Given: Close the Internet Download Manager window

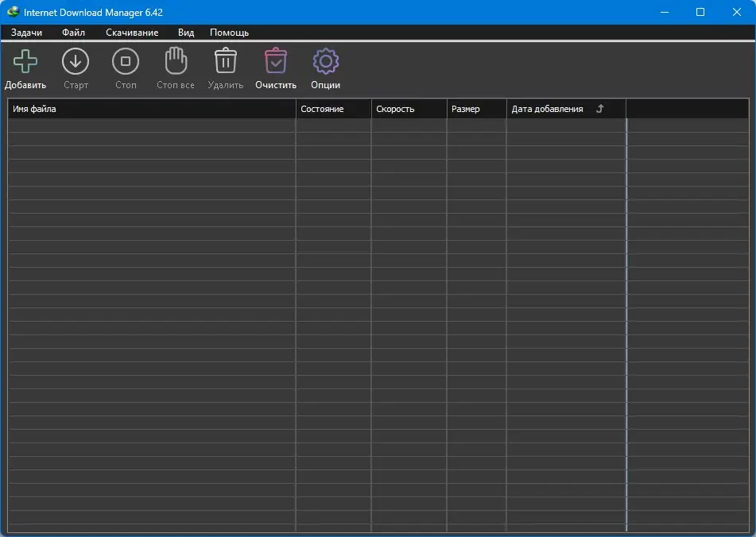Looking at the screenshot, I should (x=737, y=12).
